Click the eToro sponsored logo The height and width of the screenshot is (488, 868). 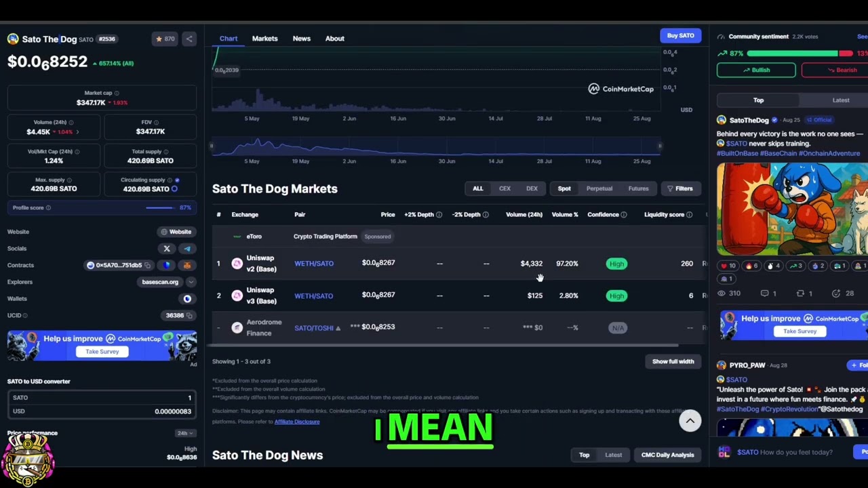coord(237,237)
